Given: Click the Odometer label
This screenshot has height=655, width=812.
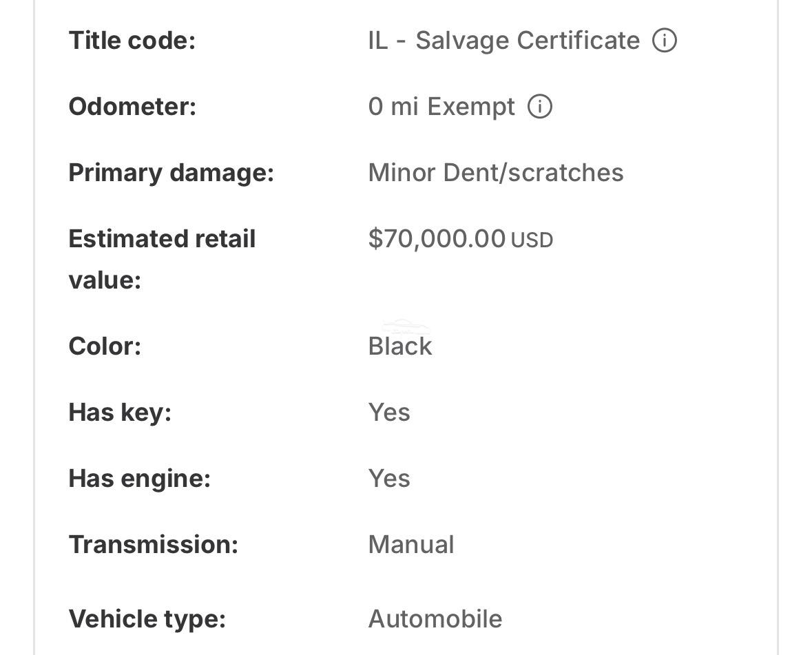Looking at the screenshot, I should 132,107.
